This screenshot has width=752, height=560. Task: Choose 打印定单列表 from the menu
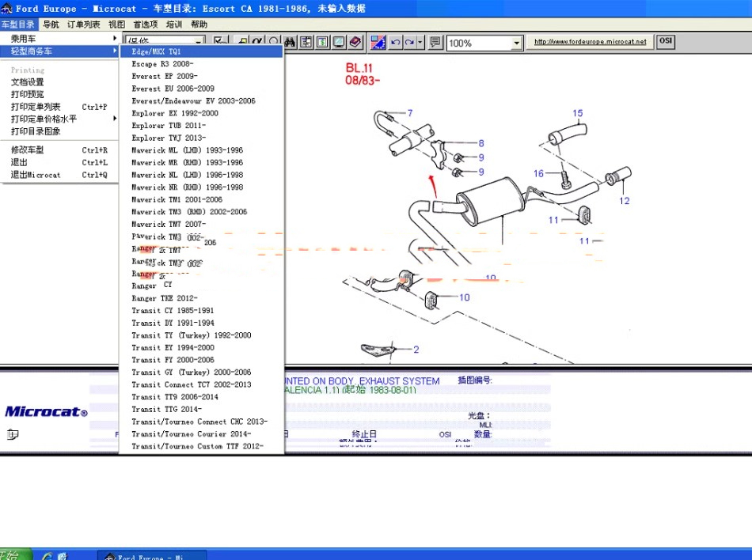(59, 106)
